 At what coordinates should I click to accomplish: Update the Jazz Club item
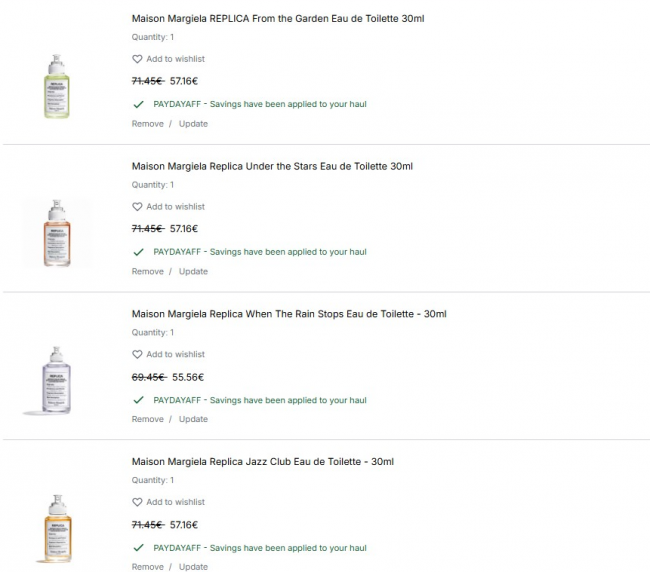pos(193,567)
